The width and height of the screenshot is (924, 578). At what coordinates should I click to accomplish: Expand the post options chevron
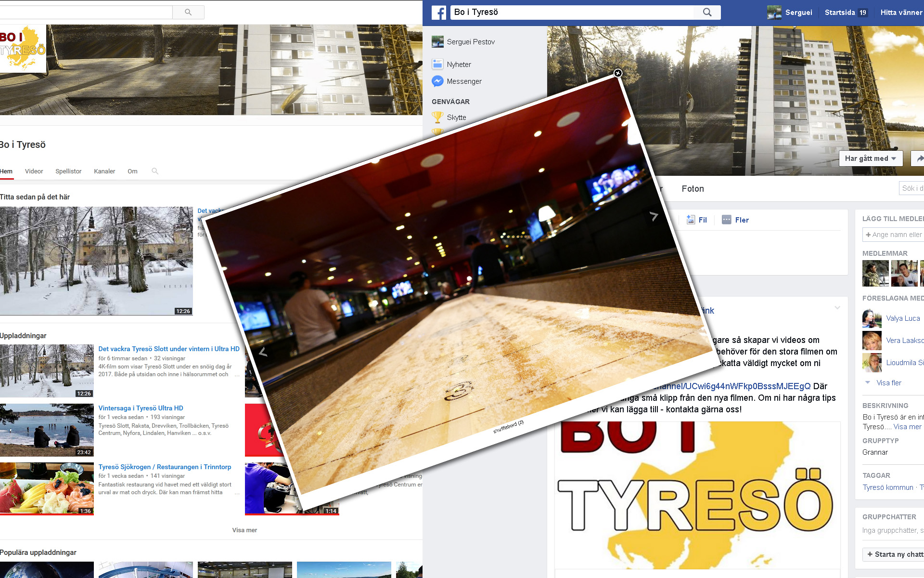(x=837, y=307)
